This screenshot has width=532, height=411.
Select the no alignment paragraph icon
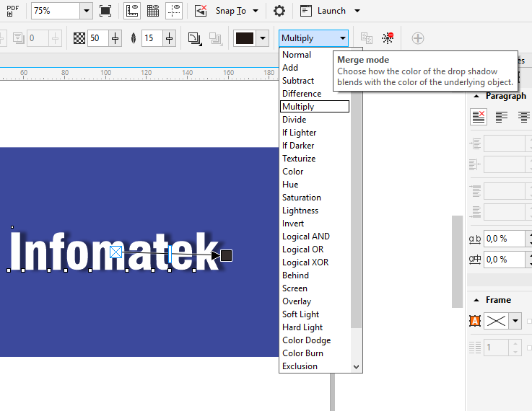pos(478,117)
